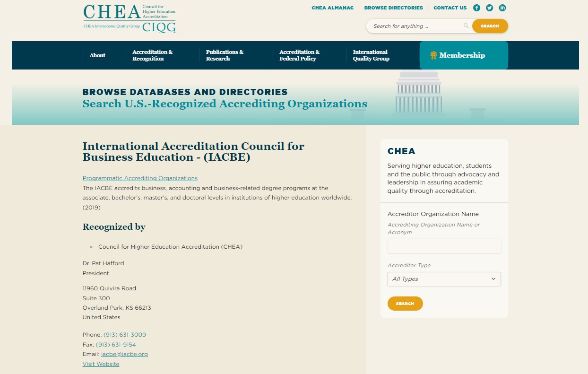Click the iacbe@iacbe.org email link
Screen dimensions: 588x374
(124, 354)
